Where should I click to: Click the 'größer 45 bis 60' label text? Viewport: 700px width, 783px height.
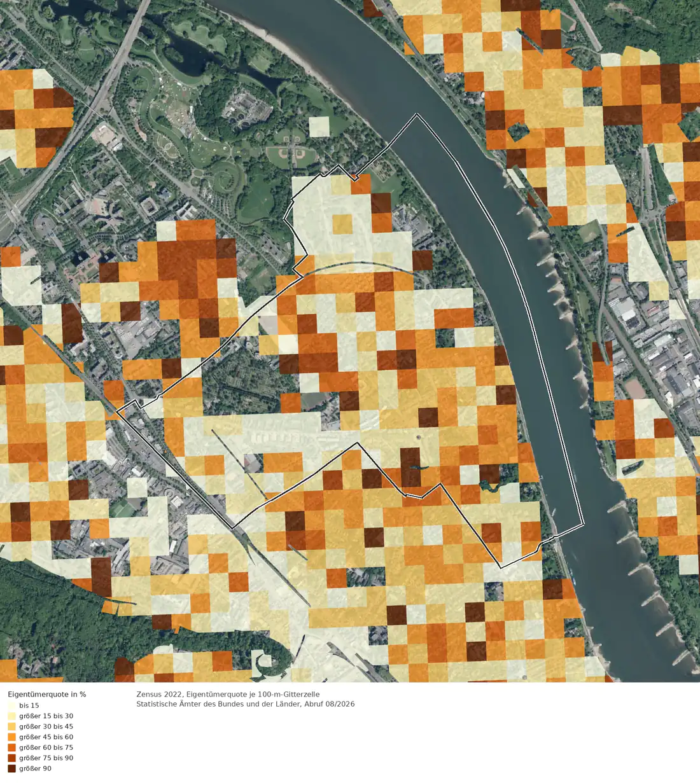[46, 737]
